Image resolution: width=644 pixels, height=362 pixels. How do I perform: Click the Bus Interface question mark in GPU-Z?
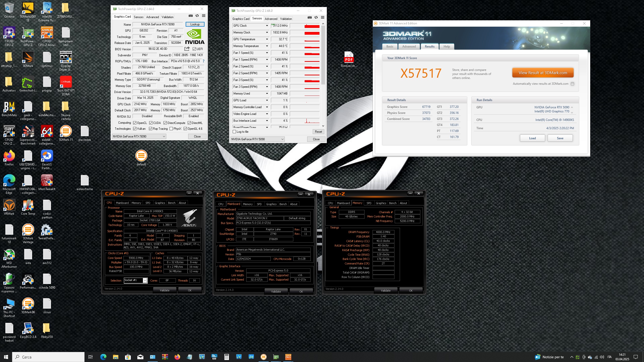203,61
